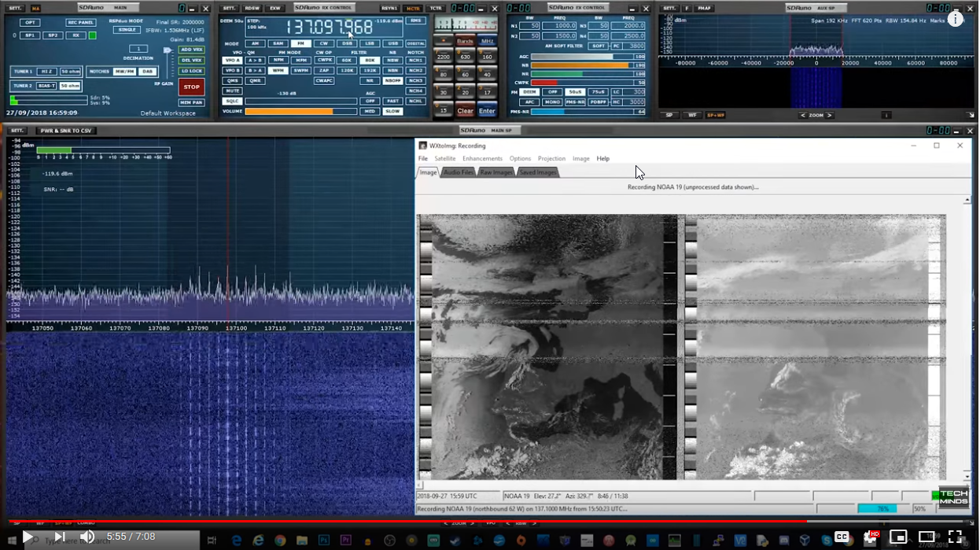Enter fullscreen video mode
The height and width of the screenshot is (550, 980).
(x=955, y=537)
